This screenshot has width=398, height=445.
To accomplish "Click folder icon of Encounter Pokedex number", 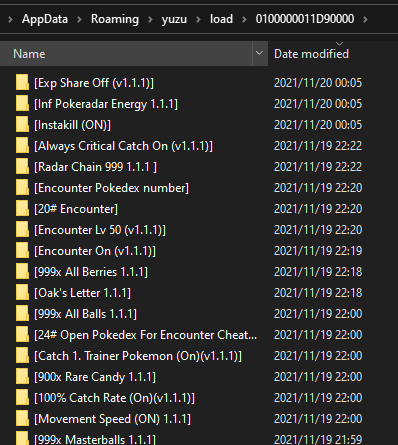I will pos(22,188).
